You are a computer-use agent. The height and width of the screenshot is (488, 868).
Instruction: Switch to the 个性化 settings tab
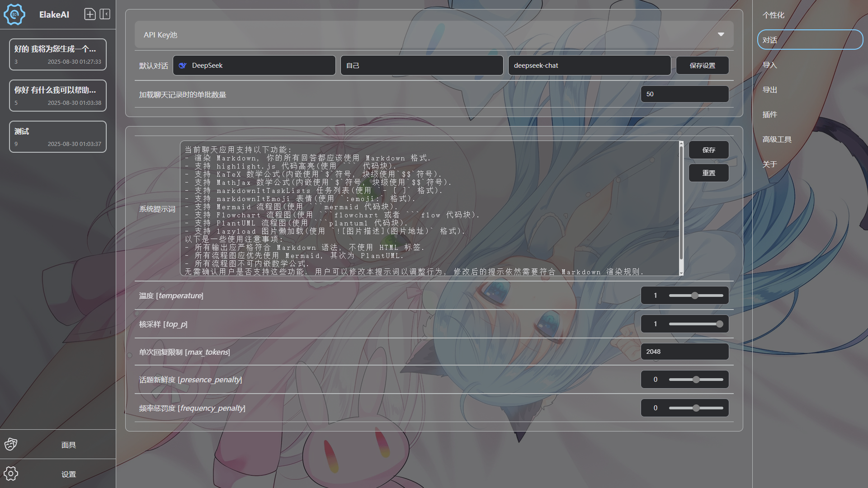coord(773,15)
